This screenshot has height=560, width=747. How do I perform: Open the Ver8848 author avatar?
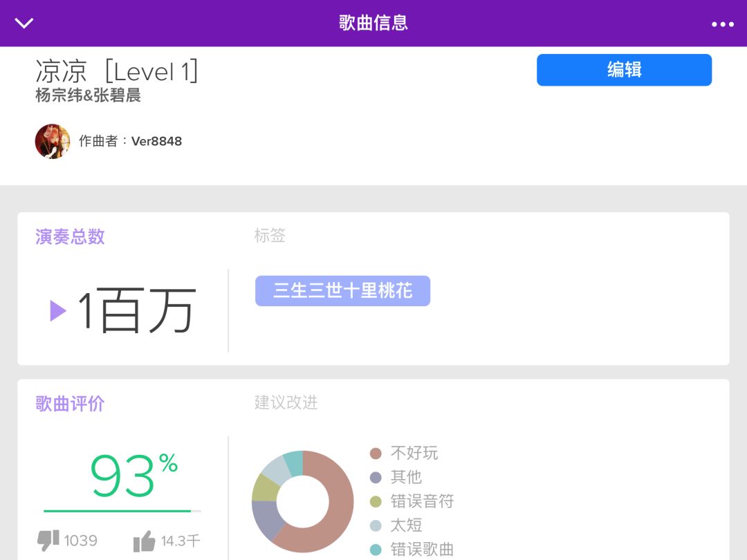tap(53, 141)
